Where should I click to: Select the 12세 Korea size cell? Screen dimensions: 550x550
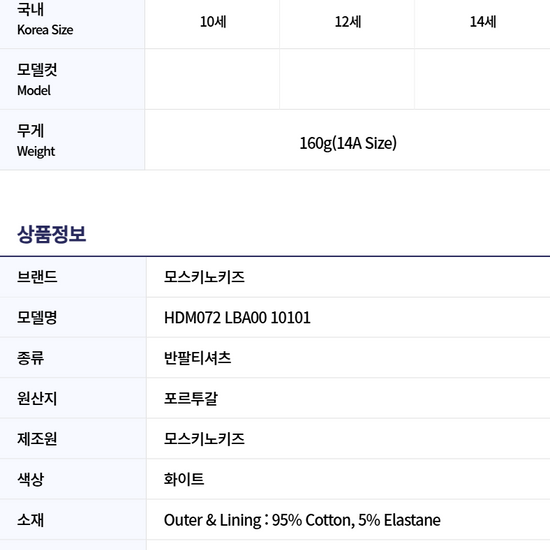[348, 22]
